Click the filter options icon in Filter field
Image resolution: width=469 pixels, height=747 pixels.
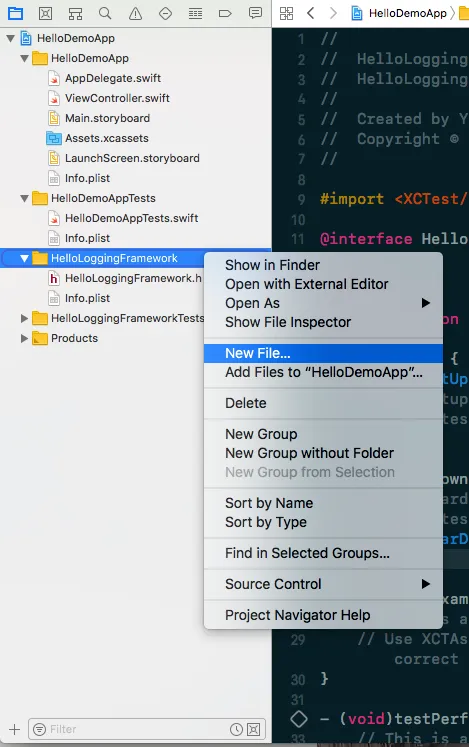[40, 729]
